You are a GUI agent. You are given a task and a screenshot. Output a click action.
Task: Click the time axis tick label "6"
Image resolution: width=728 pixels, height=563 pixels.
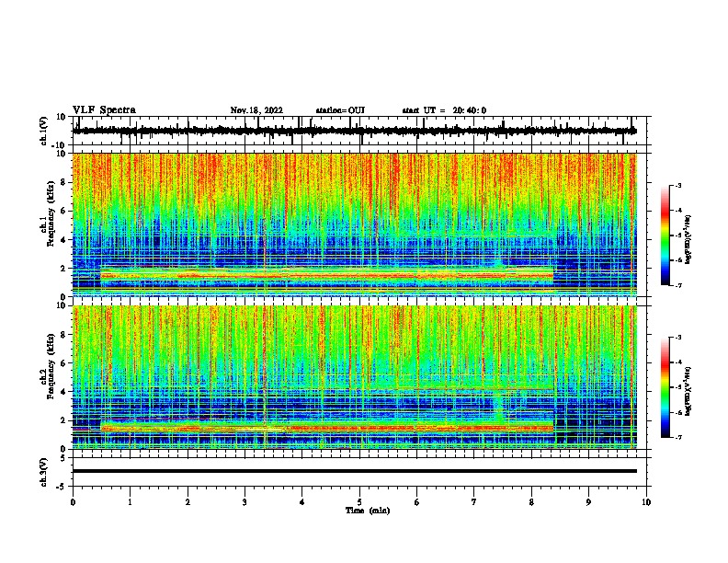pos(417,502)
